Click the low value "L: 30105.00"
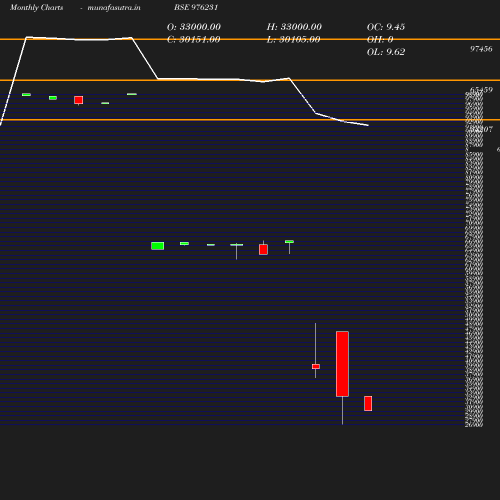The width and height of the screenshot is (500, 500). coord(294,39)
